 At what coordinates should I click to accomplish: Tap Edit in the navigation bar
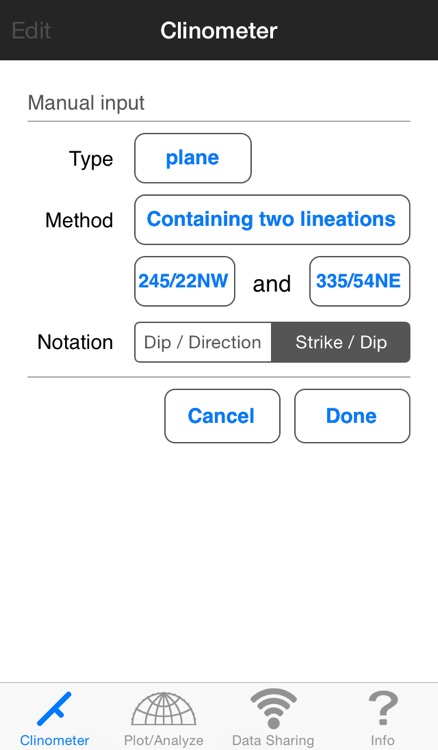[x=31, y=31]
